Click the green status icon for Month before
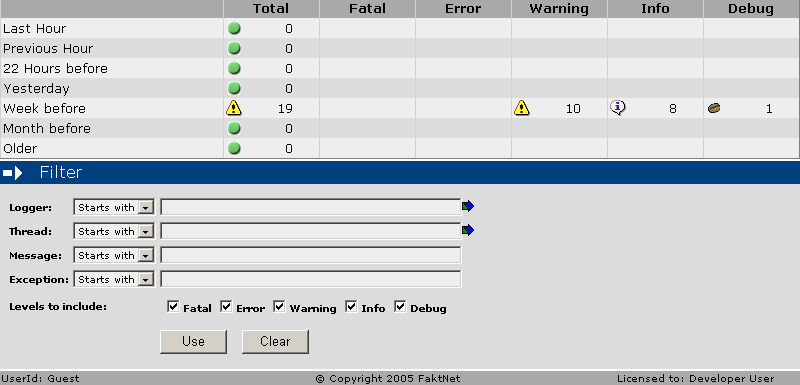Screen dimensions: 800x385 click(x=234, y=128)
